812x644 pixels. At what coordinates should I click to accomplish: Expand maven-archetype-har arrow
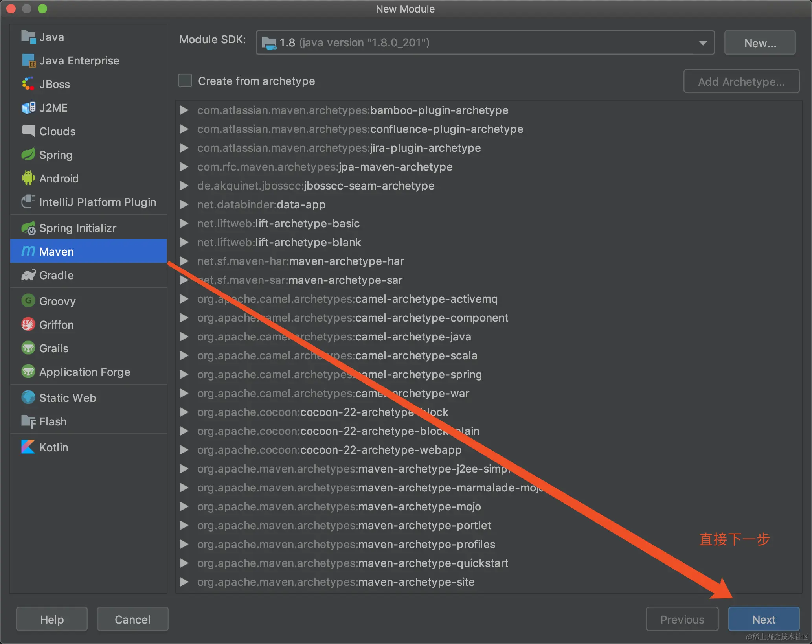click(184, 261)
